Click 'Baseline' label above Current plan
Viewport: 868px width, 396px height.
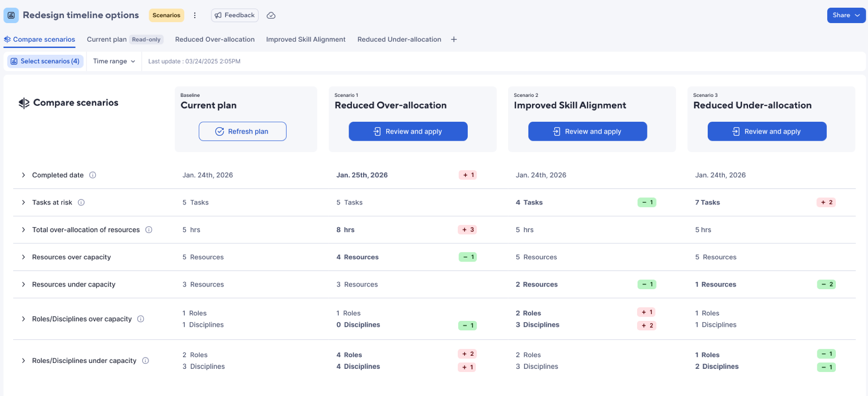click(x=190, y=95)
